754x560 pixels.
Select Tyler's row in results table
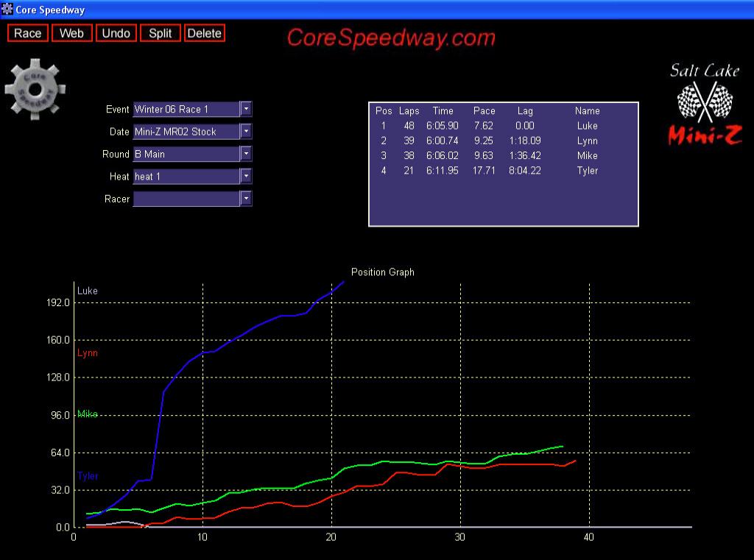tap(504, 171)
